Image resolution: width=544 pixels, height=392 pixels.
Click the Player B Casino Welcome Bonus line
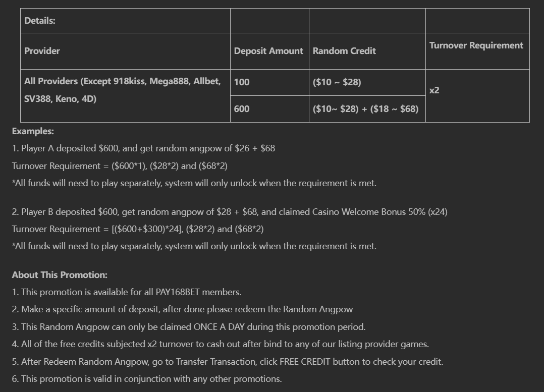pyautogui.click(x=230, y=212)
